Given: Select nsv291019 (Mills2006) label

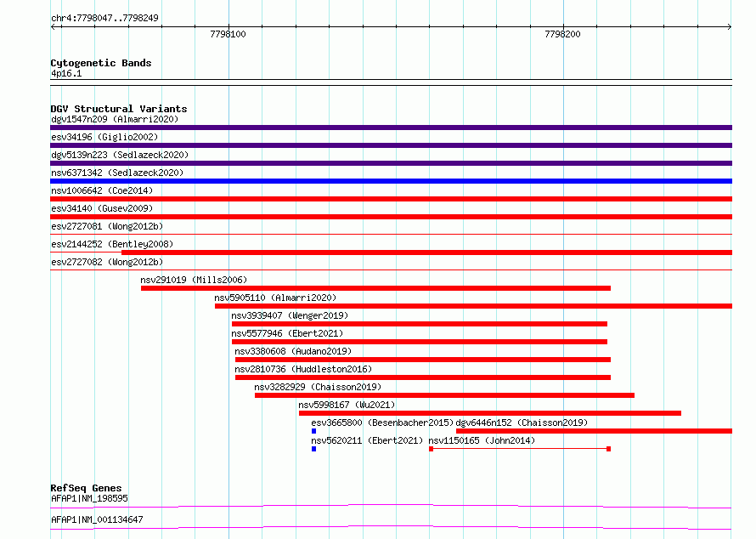Looking at the screenshot, I should point(194,280).
